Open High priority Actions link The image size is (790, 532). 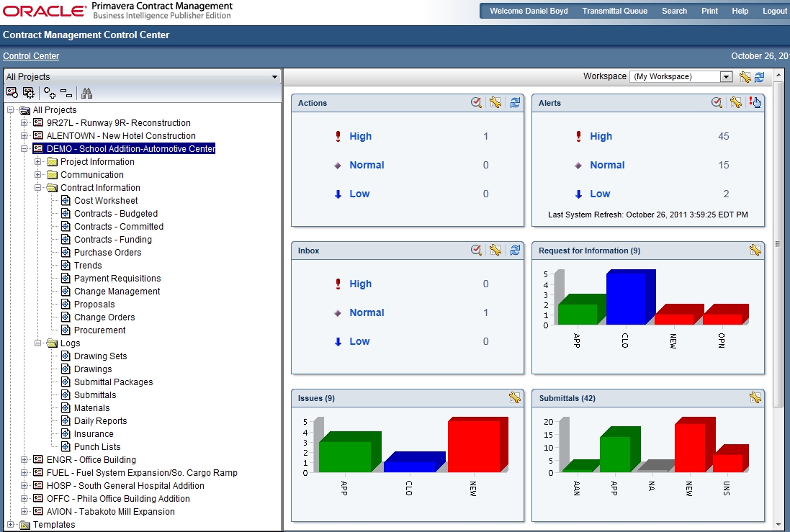360,136
